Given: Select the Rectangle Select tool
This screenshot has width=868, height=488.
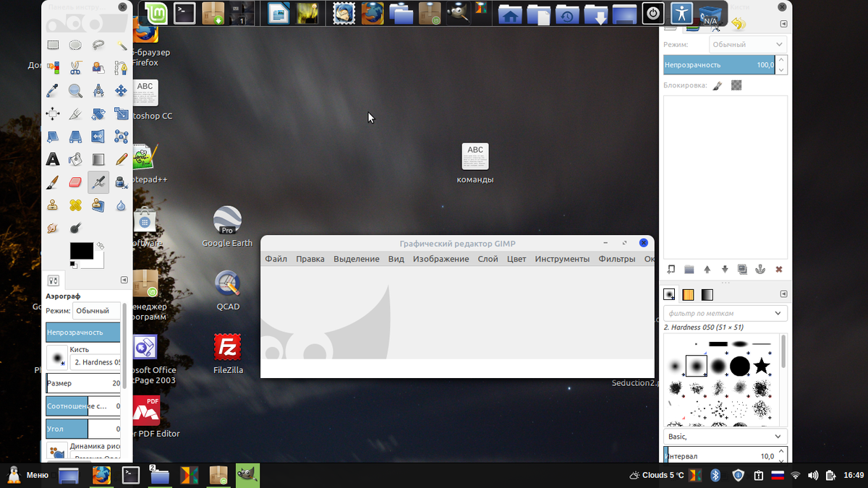Looking at the screenshot, I should [53, 45].
